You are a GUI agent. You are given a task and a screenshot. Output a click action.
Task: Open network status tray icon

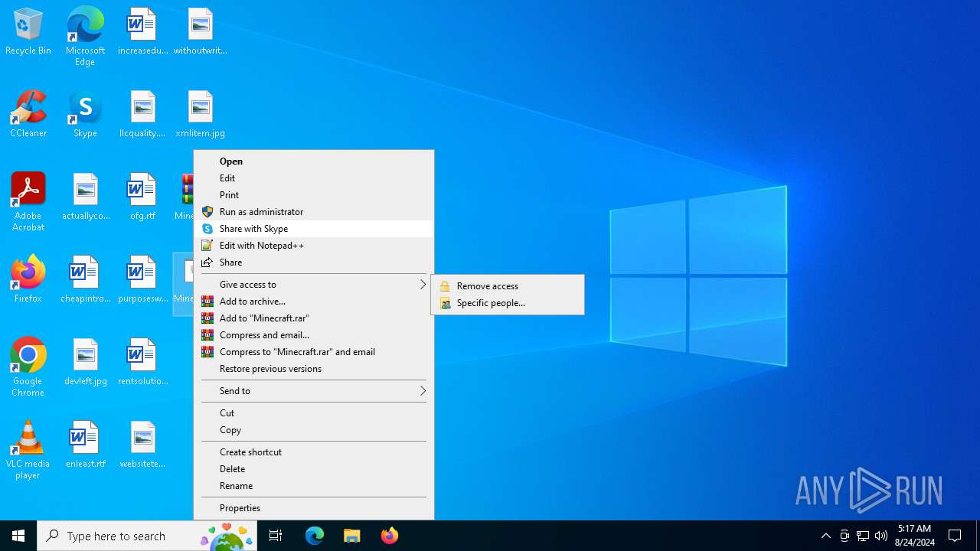(863, 536)
